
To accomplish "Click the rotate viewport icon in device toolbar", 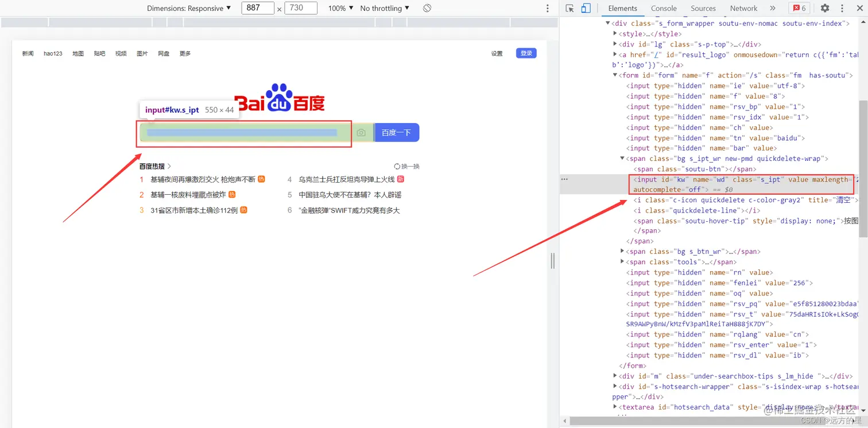I will 425,8.
